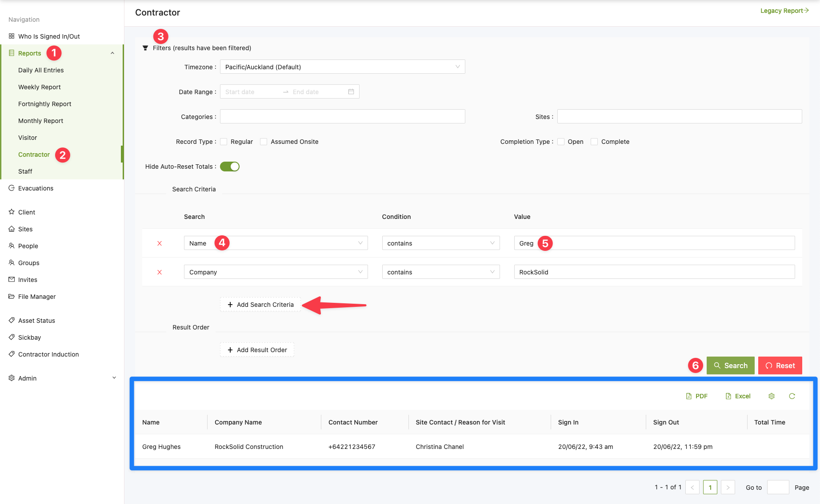Open the Weekly Report menu item
The image size is (820, 504).
click(x=40, y=87)
